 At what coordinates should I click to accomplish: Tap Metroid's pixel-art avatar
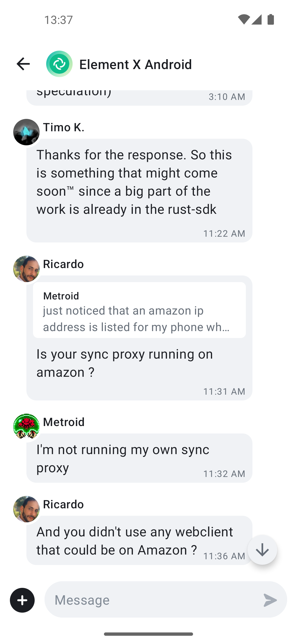click(x=26, y=426)
